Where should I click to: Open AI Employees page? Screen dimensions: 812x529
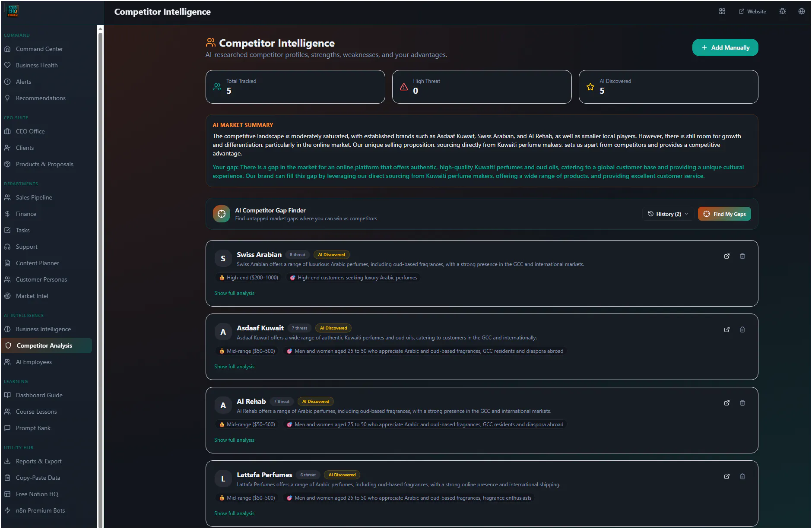click(x=47, y=362)
